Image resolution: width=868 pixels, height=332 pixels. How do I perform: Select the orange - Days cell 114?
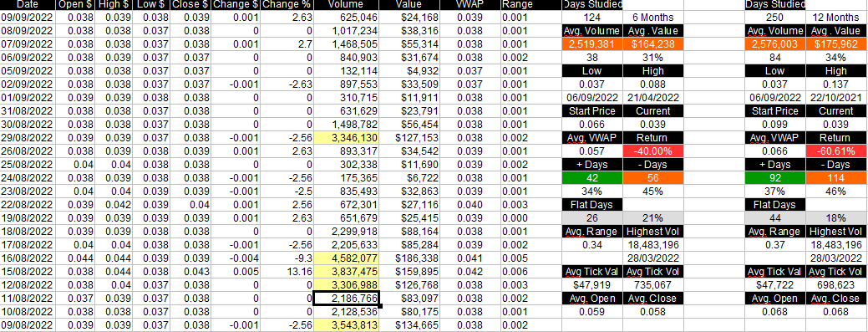coord(836,178)
